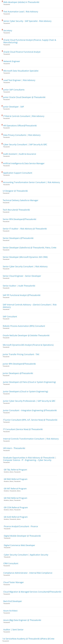
Task: Click the red flag icon beside Application Support Consultant
Action: (x=2, y=172)
